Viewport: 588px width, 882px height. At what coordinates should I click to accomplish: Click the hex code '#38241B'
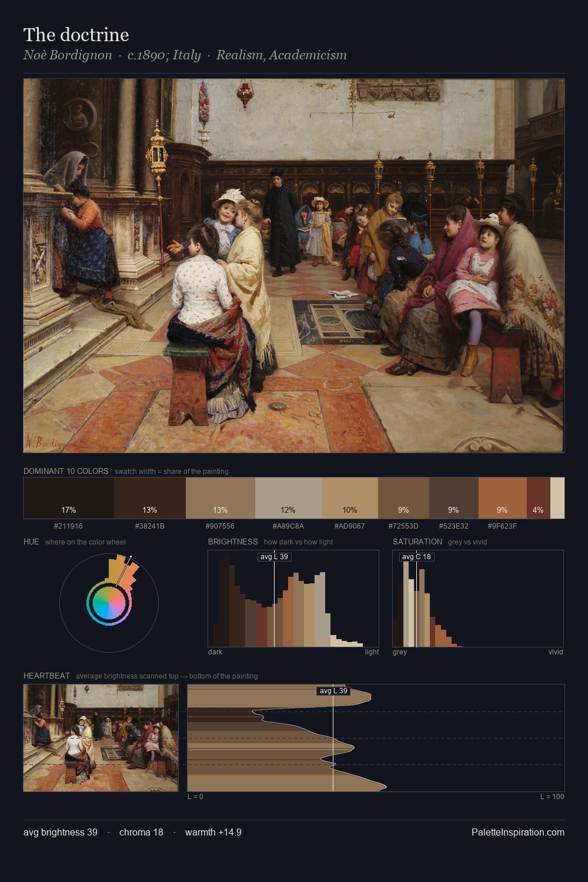150,526
